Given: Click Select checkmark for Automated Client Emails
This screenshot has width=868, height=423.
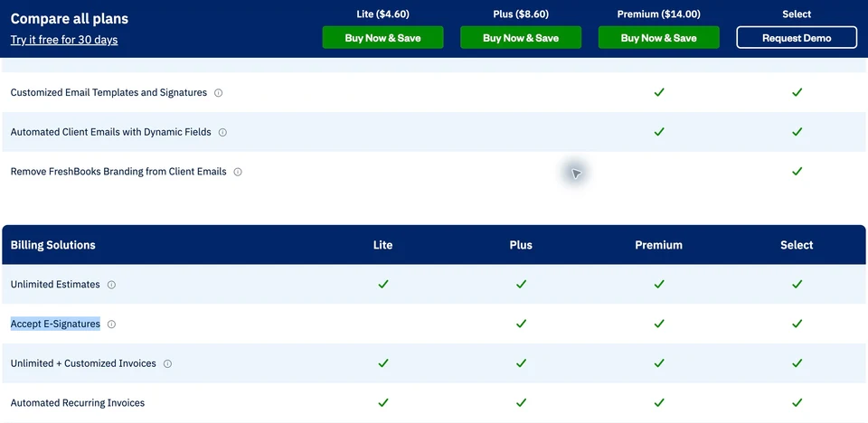Looking at the screenshot, I should pyautogui.click(x=797, y=132).
